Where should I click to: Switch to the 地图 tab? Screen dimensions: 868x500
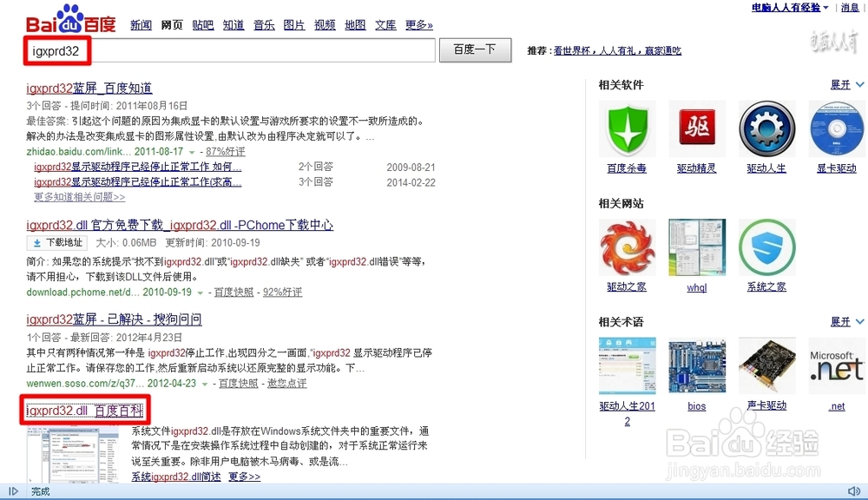pos(355,25)
